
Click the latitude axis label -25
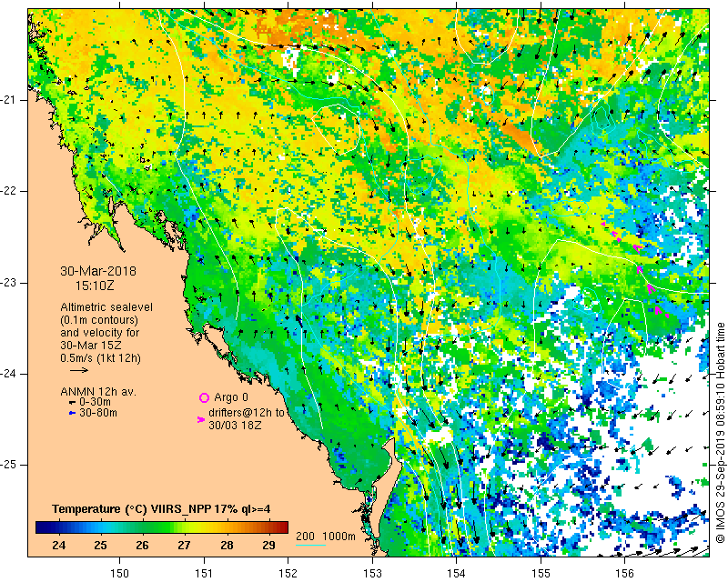[8, 465]
